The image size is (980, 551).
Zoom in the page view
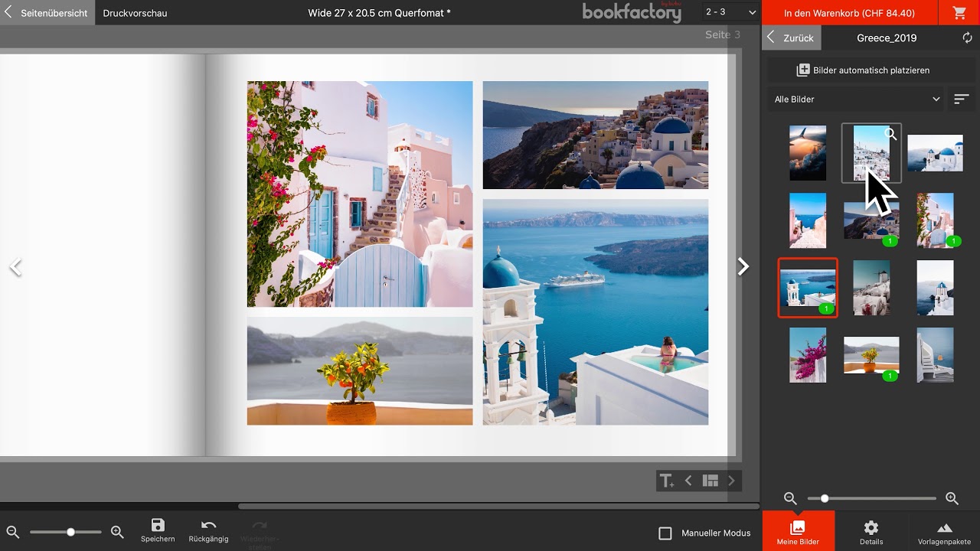pos(117,532)
